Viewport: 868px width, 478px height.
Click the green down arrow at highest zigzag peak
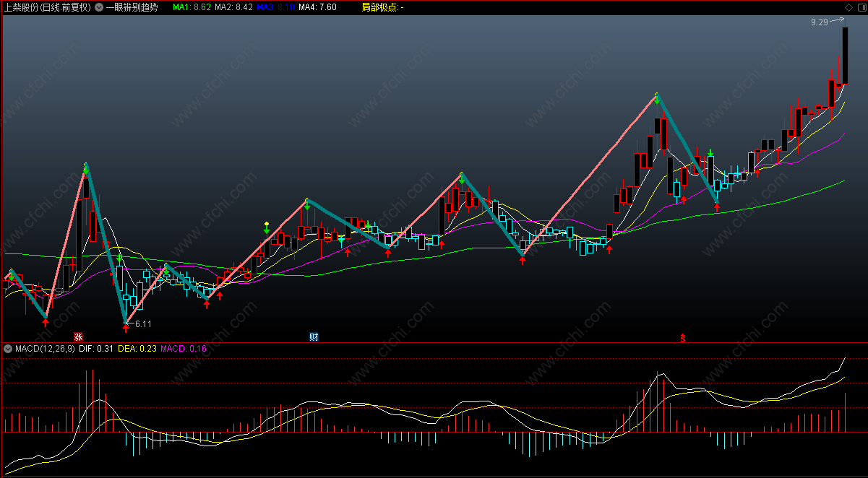tap(657, 100)
